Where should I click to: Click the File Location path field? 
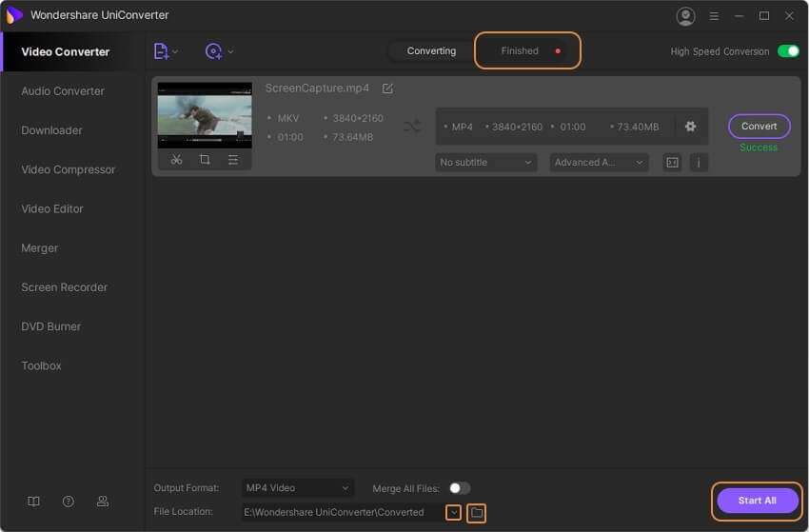click(x=342, y=512)
